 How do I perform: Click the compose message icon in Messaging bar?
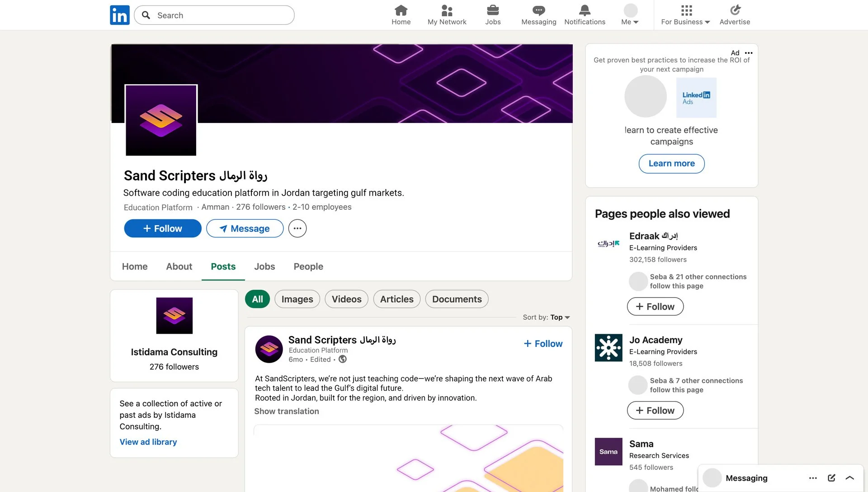[831, 478]
